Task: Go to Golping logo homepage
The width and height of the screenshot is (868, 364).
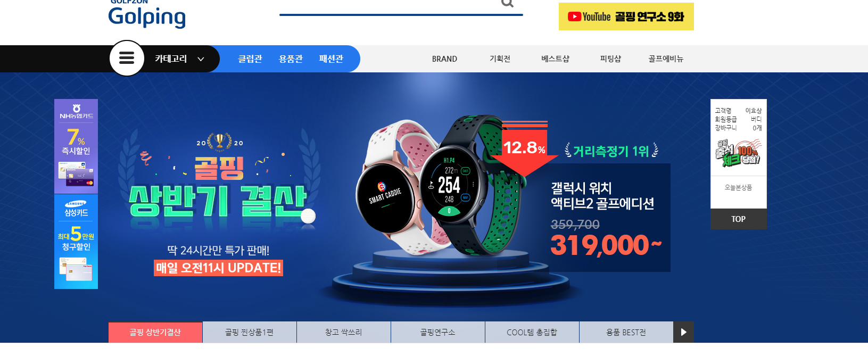Action: click(x=147, y=15)
